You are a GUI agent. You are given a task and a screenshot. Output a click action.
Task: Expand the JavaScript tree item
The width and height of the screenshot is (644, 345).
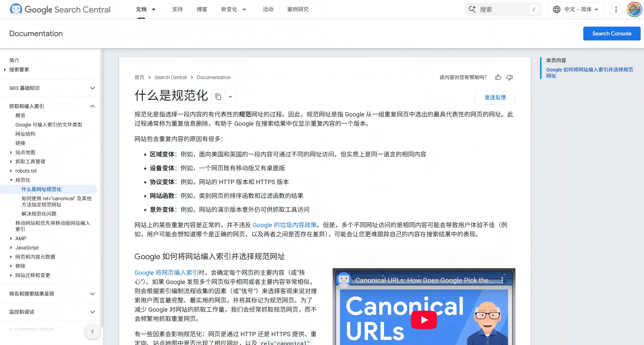(11, 247)
